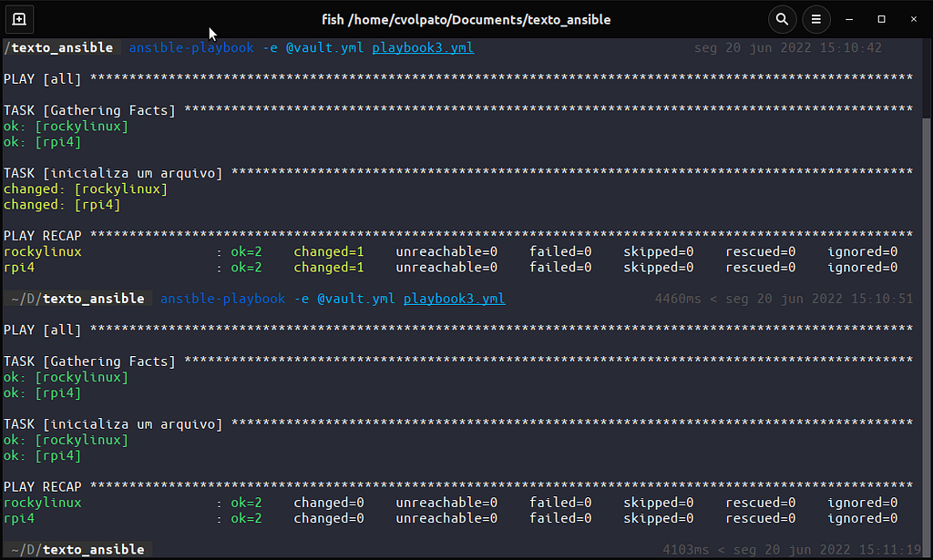
Task: Close the terminal window
Action: click(x=913, y=20)
